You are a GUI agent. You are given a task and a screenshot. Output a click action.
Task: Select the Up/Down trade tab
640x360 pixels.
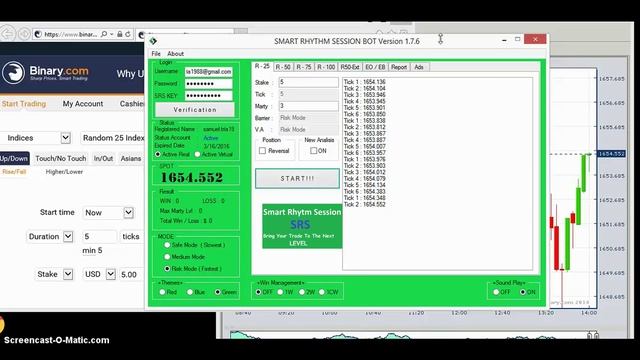pyautogui.click(x=14, y=158)
